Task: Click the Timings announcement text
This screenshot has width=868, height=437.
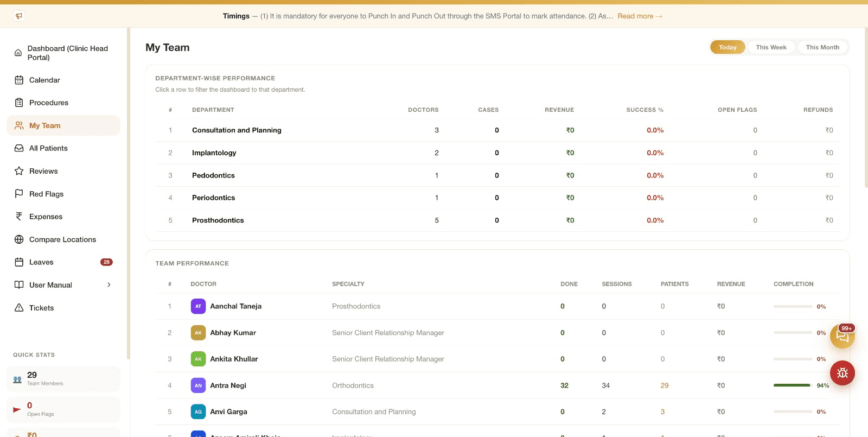Action: [418, 16]
